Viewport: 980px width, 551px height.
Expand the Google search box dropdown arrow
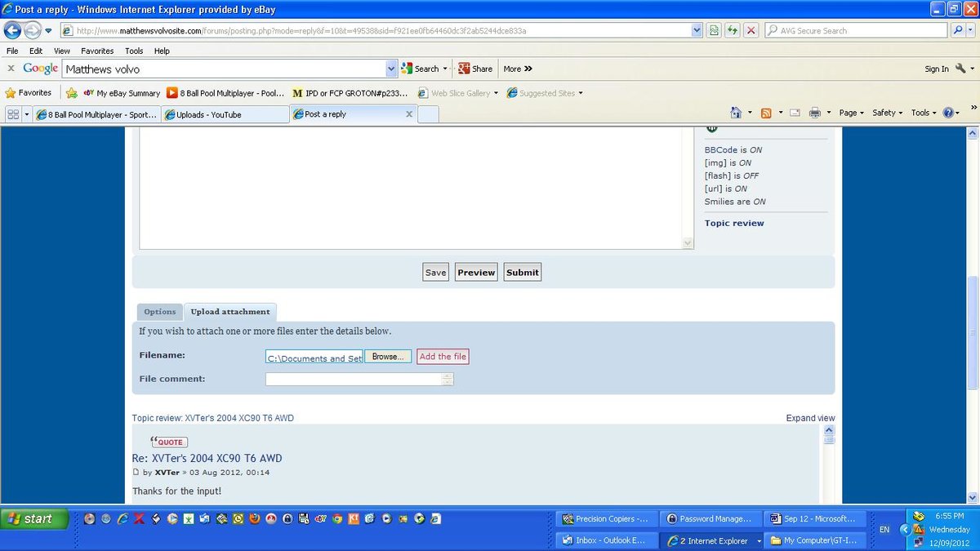point(392,69)
